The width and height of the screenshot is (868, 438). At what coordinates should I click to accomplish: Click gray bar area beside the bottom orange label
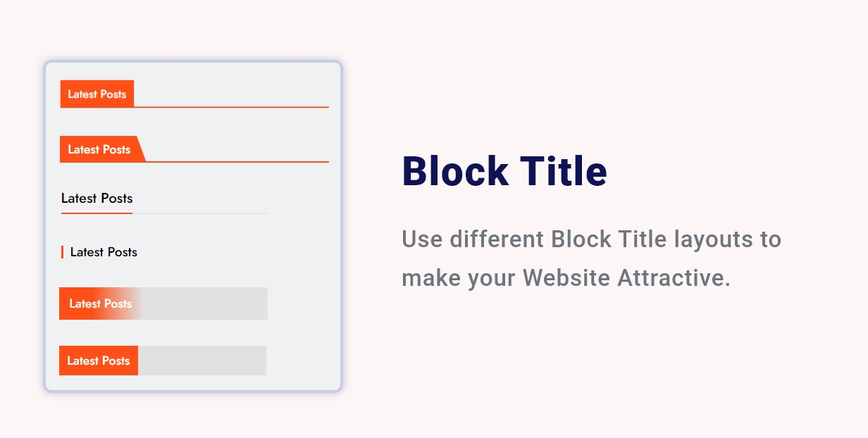point(202,361)
